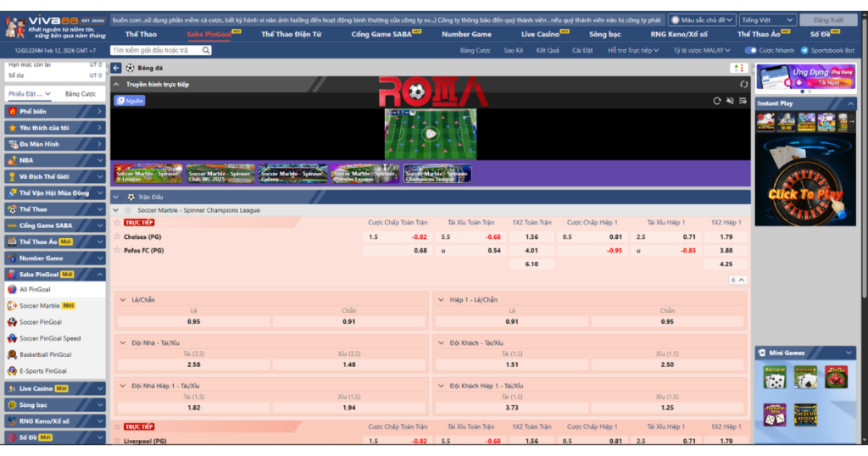868x456 pixels.
Task: Open the stream list icon in player
Action: coord(743,101)
